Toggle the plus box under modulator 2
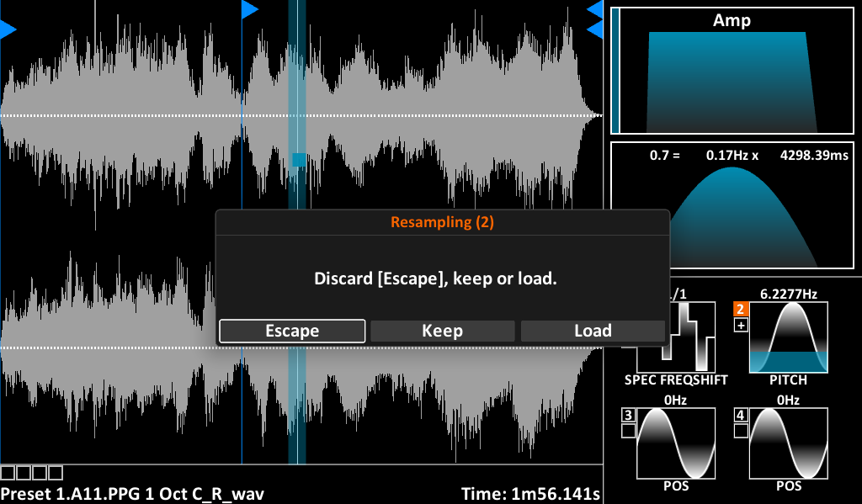This screenshot has height=504, width=862. 741,326
